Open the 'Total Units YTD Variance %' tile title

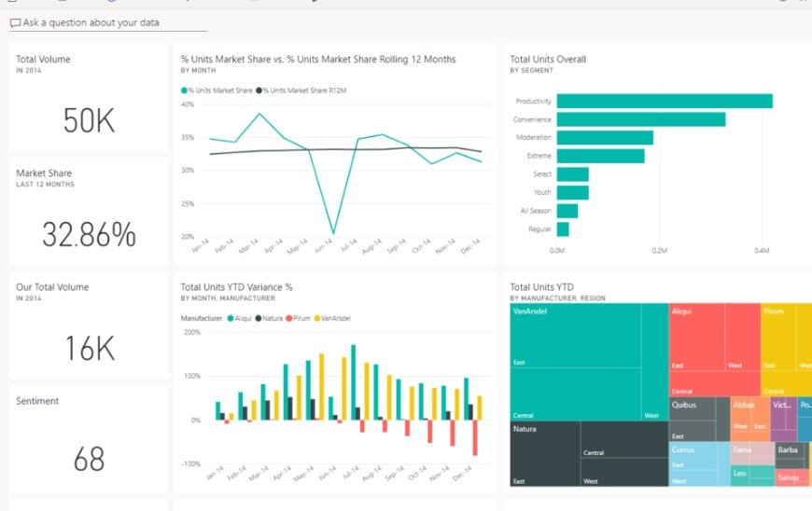click(x=237, y=287)
